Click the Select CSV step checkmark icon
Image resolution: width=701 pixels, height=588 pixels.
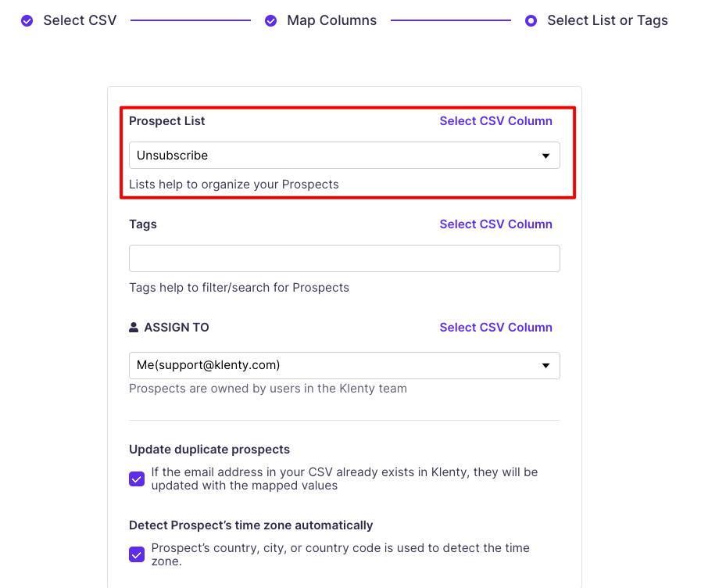[27, 21]
